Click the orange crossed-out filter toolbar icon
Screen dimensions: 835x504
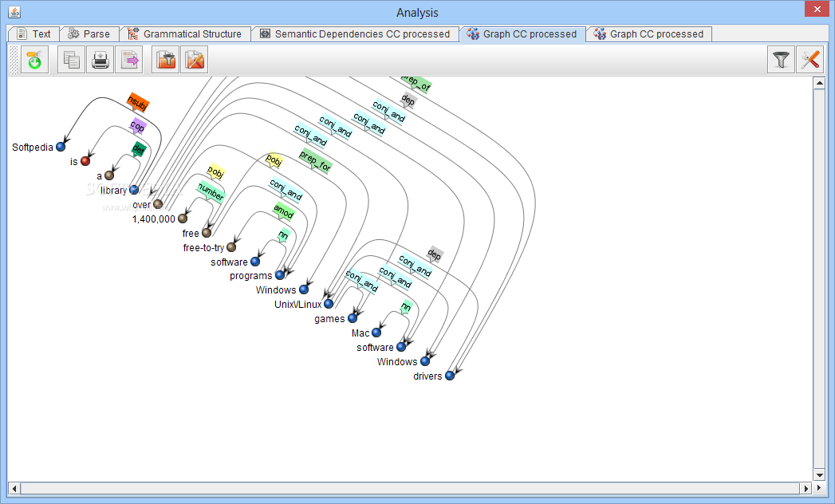(195, 60)
